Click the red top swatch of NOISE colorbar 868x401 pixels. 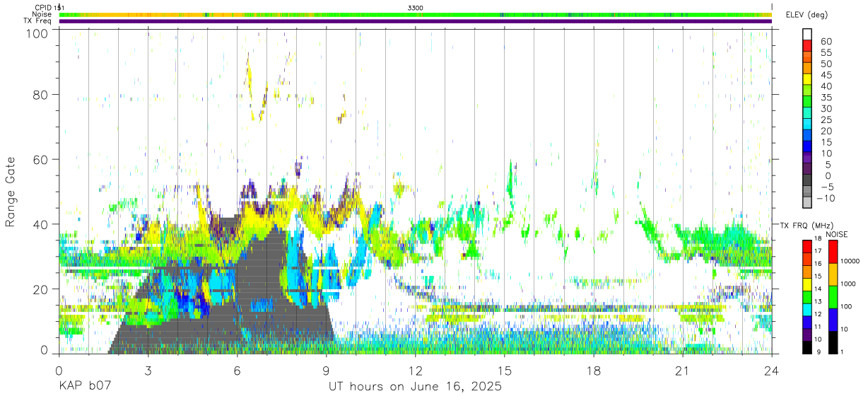click(833, 251)
